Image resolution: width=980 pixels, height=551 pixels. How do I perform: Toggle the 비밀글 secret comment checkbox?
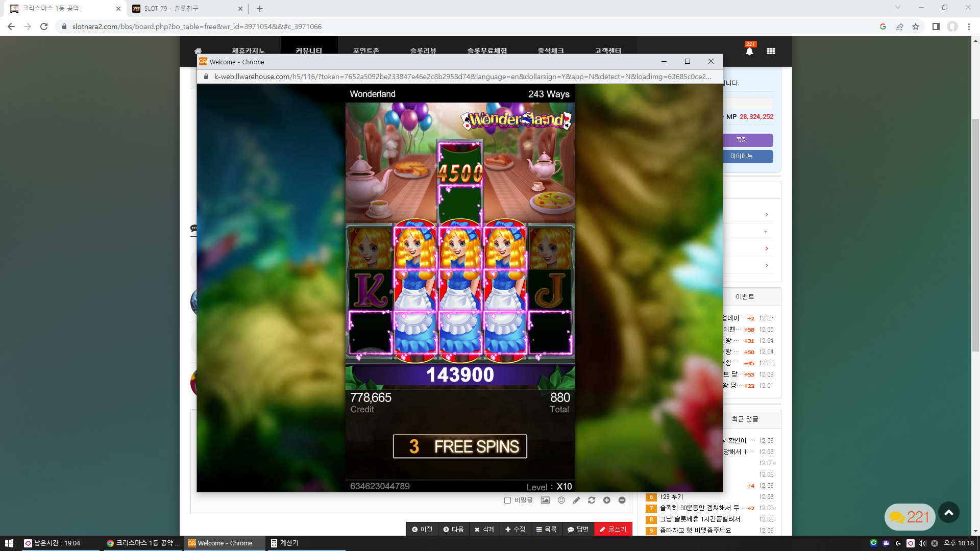[x=507, y=500]
